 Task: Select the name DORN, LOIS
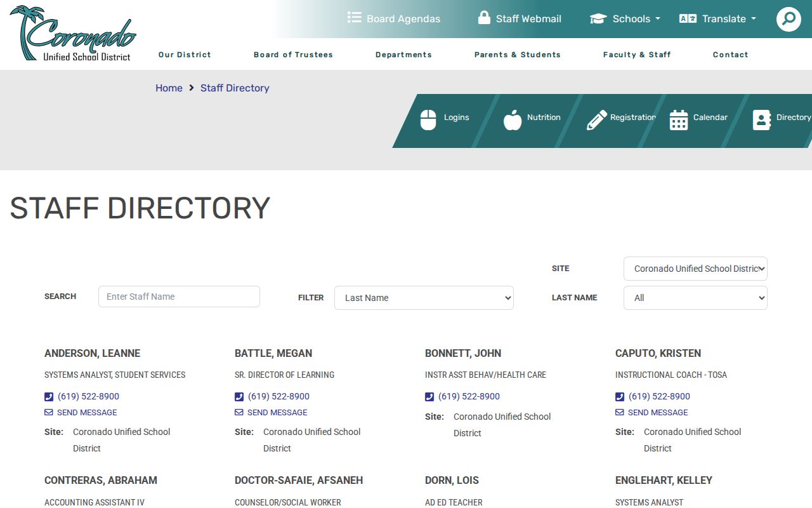click(x=452, y=480)
